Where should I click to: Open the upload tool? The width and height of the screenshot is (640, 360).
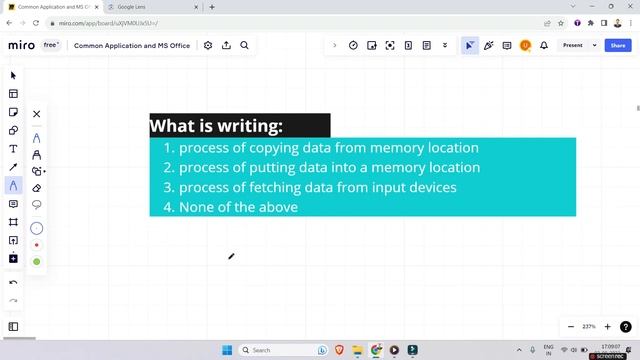13,240
